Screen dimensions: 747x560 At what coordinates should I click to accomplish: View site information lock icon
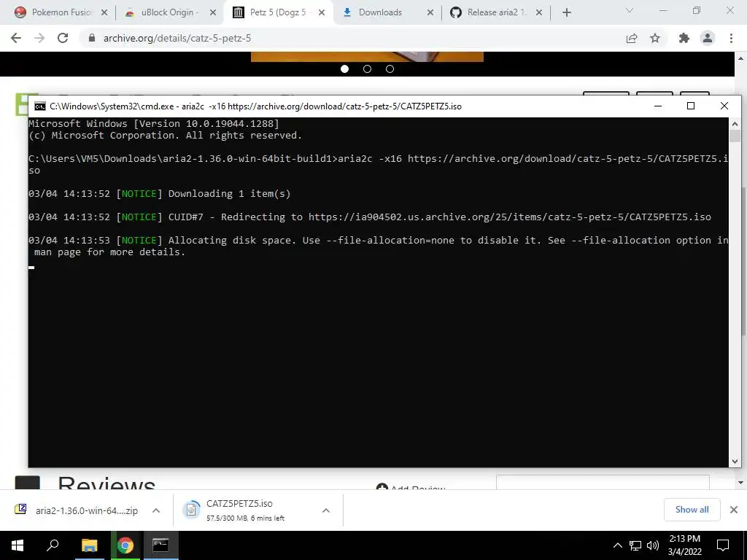pos(93,38)
